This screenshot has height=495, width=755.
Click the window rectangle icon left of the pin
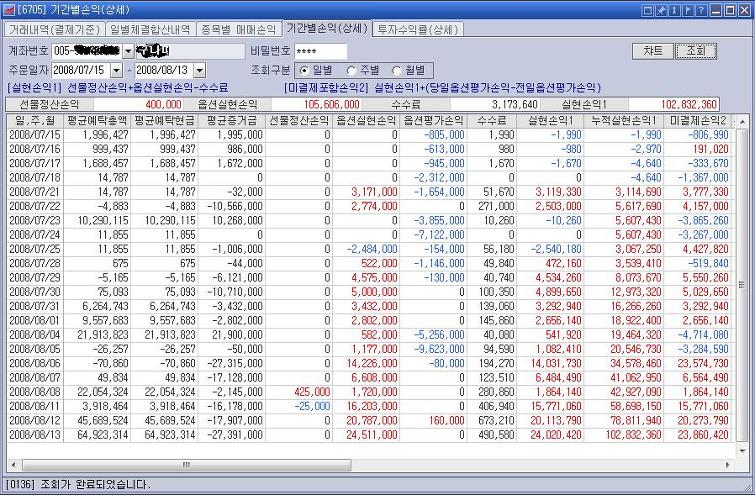click(x=648, y=10)
